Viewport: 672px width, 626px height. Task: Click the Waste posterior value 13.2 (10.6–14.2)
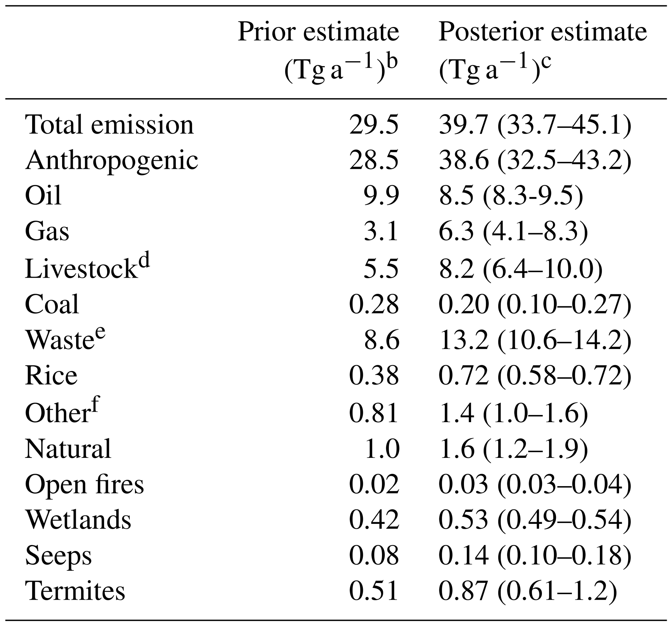click(x=535, y=340)
